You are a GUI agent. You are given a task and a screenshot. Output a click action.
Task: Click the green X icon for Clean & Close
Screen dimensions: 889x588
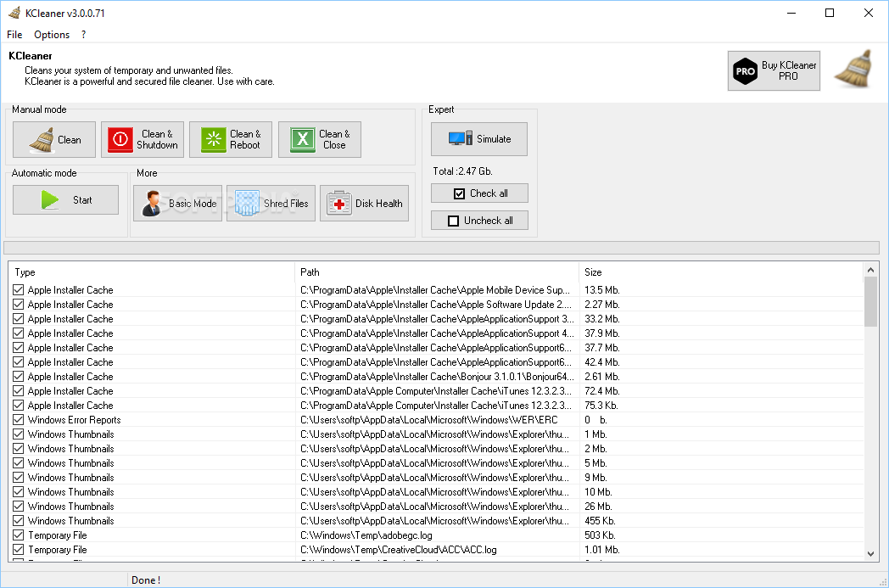[303, 139]
